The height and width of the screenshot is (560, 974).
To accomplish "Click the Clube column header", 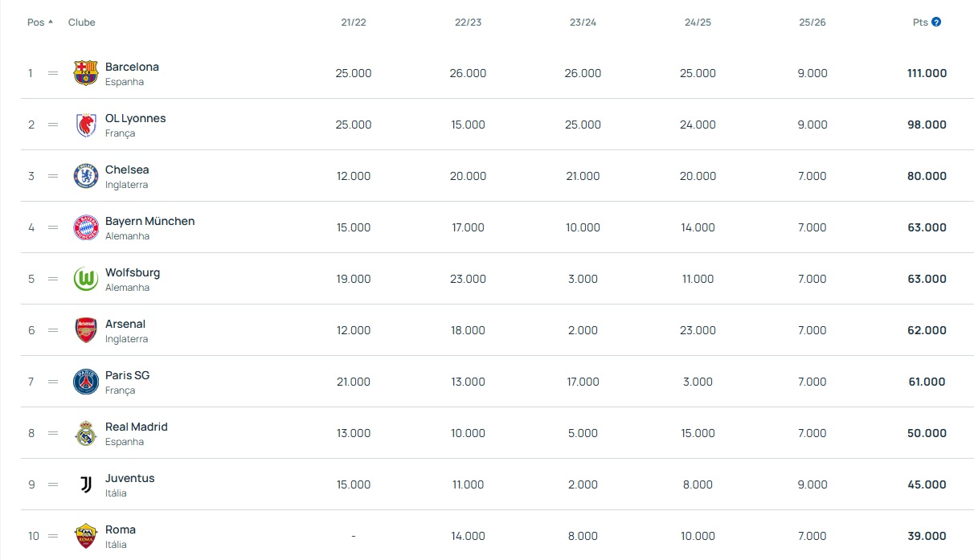I will [82, 22].
